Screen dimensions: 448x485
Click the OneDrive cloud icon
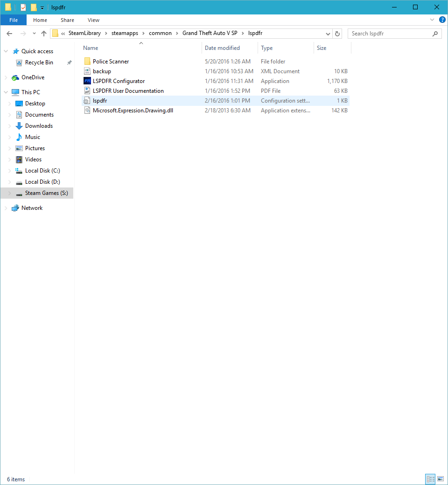click(15, 77)
